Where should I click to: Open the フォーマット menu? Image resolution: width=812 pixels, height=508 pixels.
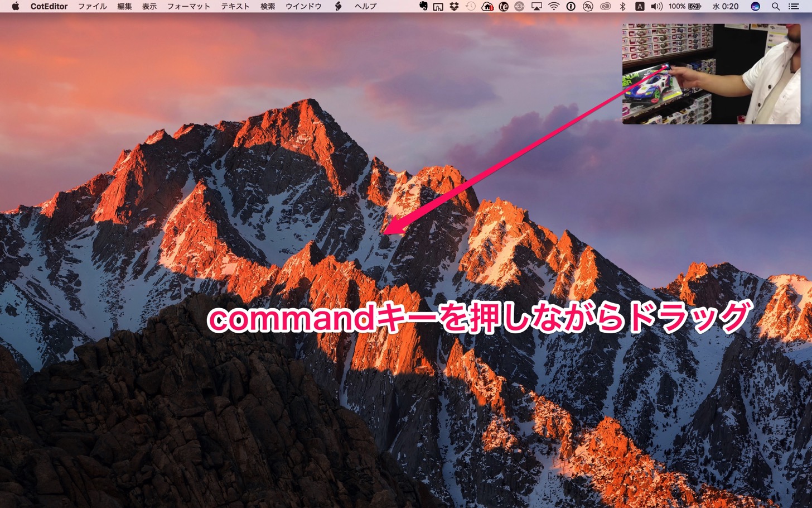coord(188,7)
